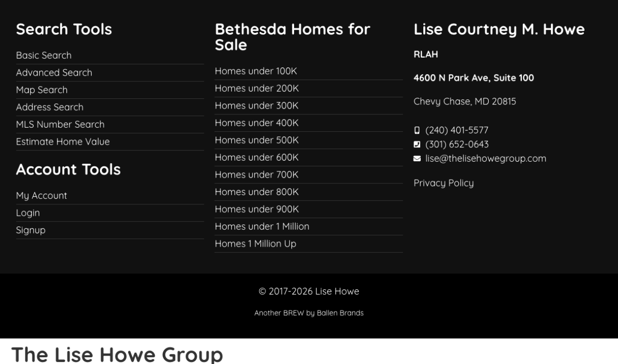Click the Signup link
The image size is (618, 364).
pos(30,230)
